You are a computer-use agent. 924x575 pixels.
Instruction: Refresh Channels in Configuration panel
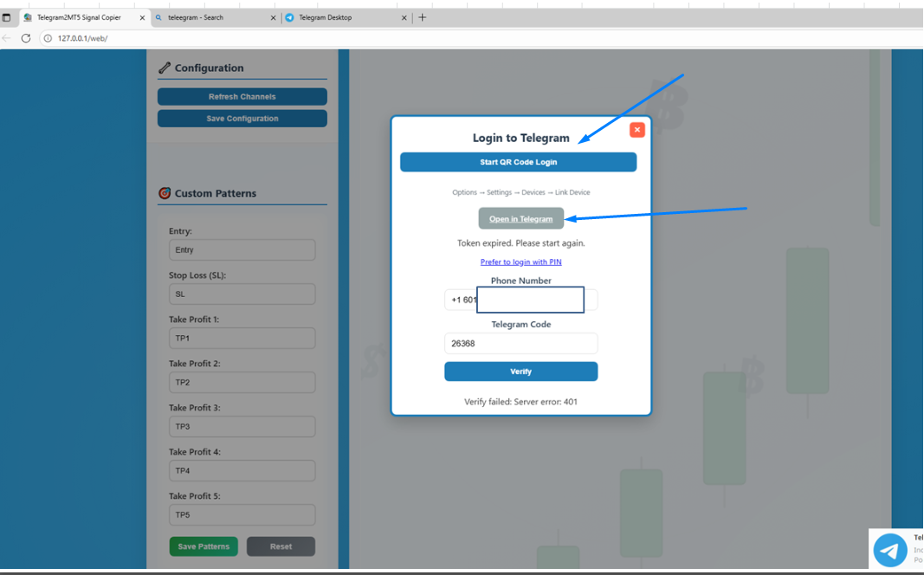(242, 97)
